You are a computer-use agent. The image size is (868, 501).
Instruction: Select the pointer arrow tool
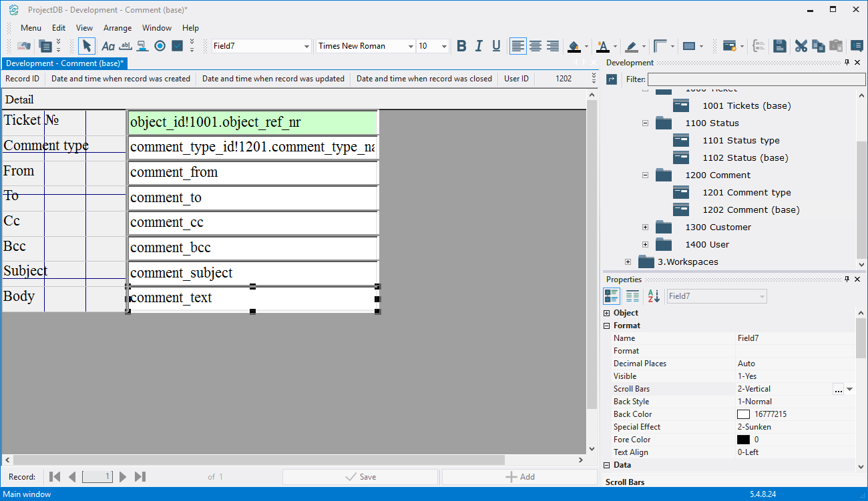[x=87, y=46]
